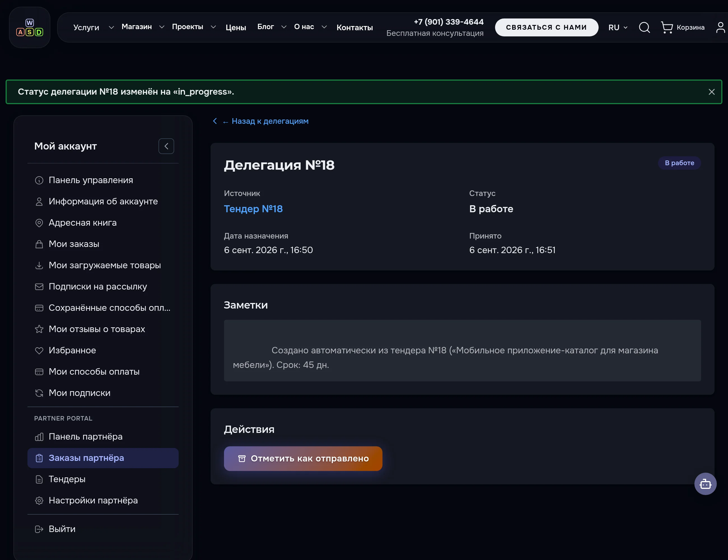The image size is (728, 560).
Task: Click Отметить как отправлено button
Action: click(x=303, y=458)
